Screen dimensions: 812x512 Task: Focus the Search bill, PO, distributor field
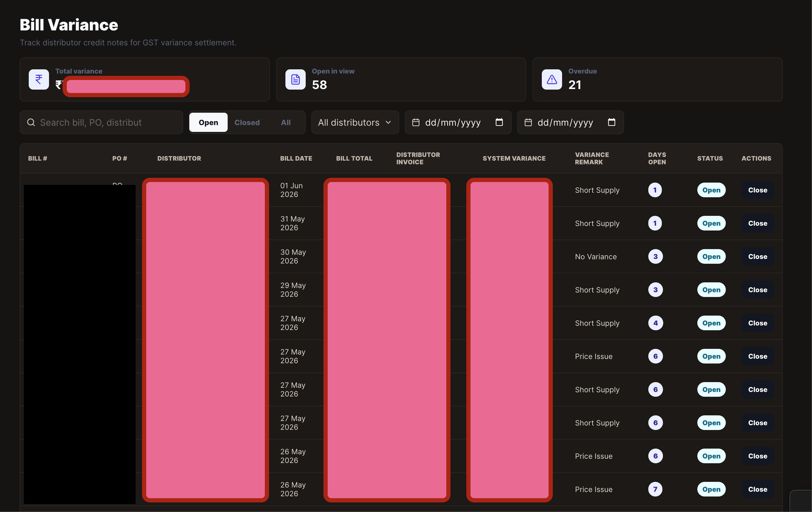tap(101, 122)
